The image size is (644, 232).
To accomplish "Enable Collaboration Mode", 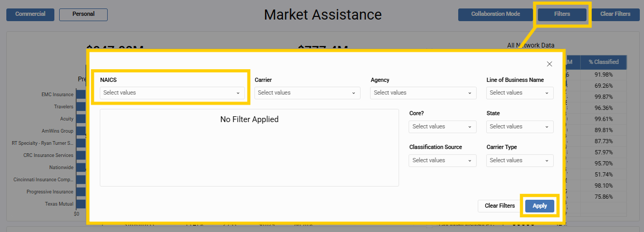I will (496, 14).
